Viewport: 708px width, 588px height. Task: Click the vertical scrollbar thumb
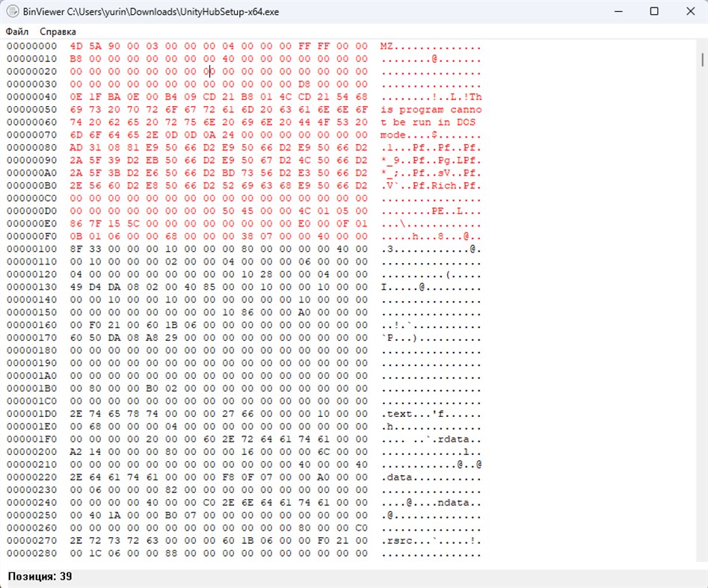[x=703, y=60]
